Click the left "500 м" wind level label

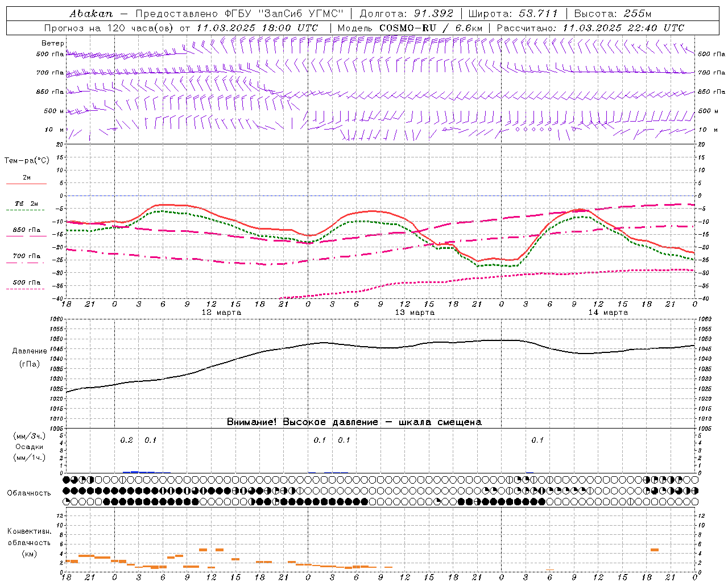tap(54, 111)
